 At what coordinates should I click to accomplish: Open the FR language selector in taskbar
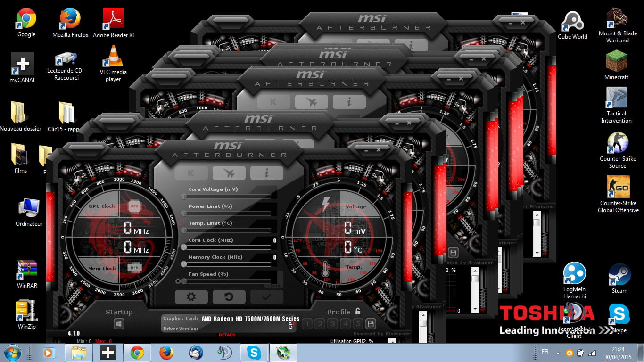pos(545,352)
